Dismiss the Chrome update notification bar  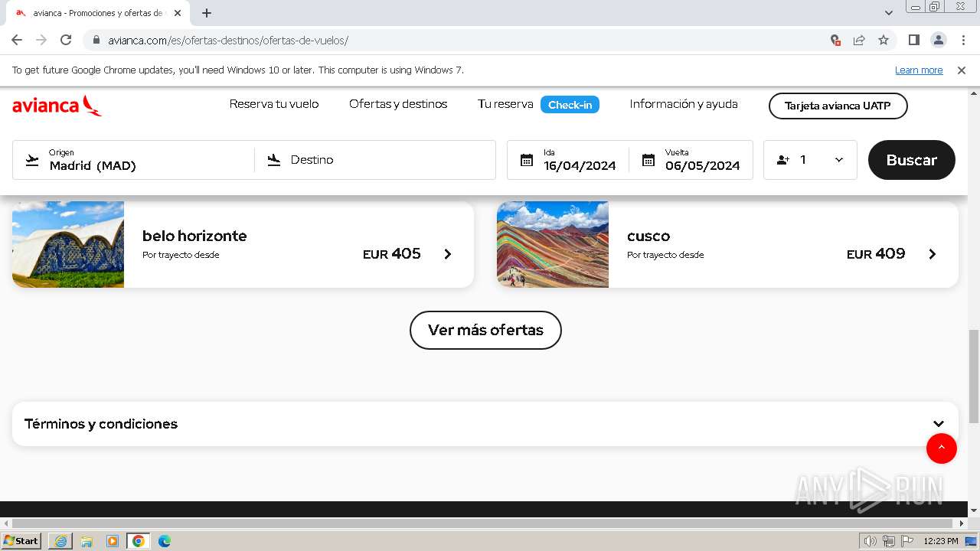pos(962,70)
